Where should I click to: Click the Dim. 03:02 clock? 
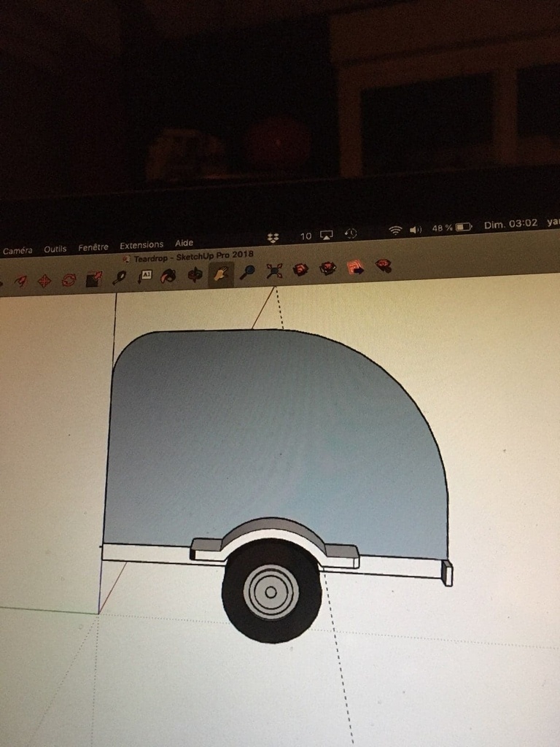click(510, 224)
